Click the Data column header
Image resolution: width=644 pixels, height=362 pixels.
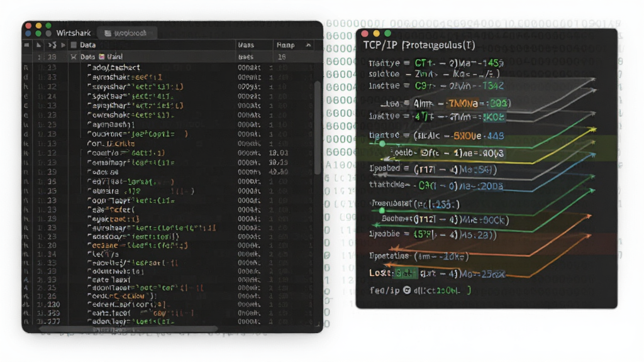(88, 45)
